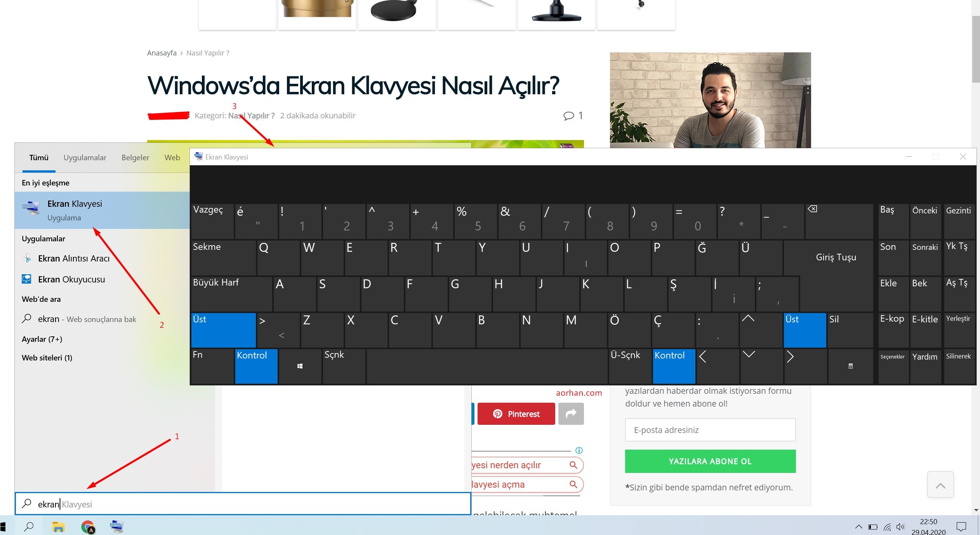Click the on-screen keyboard taskbar icon
The width and height of the screenshot is (980, 535).
pyautogui.click(x=117, y=526)
